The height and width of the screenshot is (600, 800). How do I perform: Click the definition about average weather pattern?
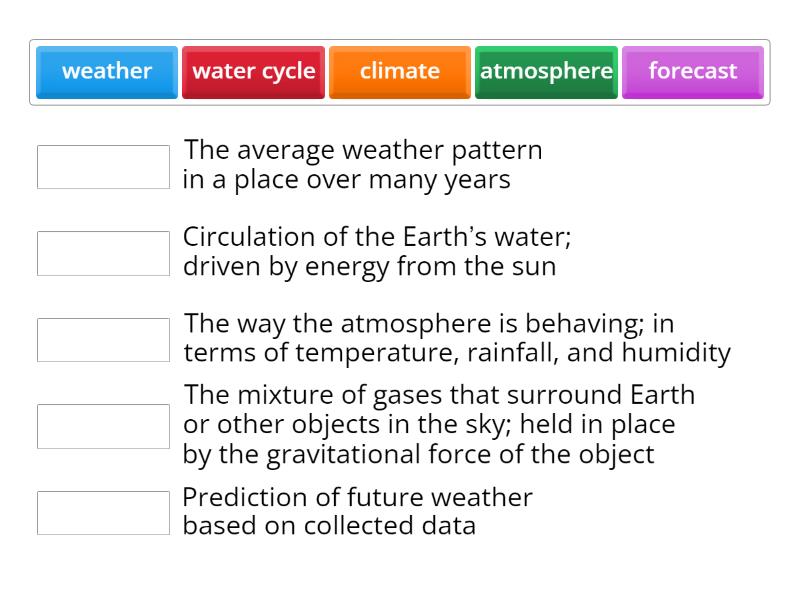(x=363, y=164)
